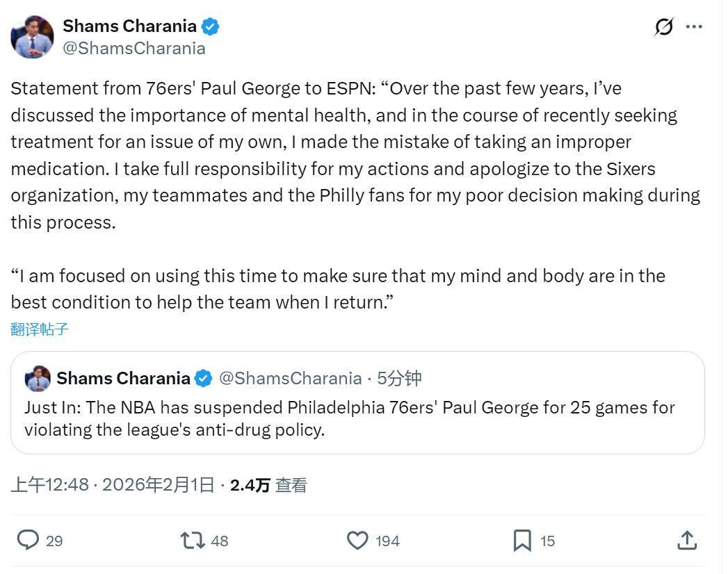The width and height of the screenshot is (728, 574).
Task: Click the blue verified badge by author name
Action: (210, 26)
